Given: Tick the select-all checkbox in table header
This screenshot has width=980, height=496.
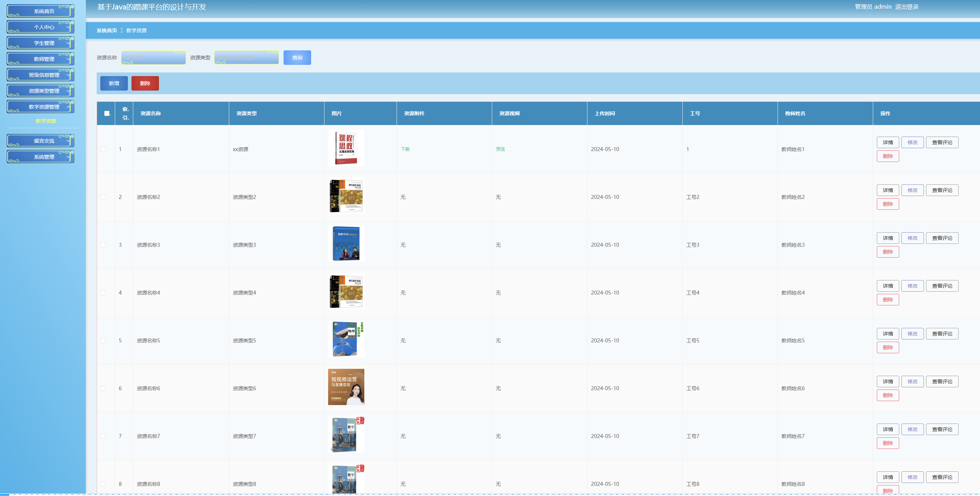Looking at the screenshot, I should [106, 113].
